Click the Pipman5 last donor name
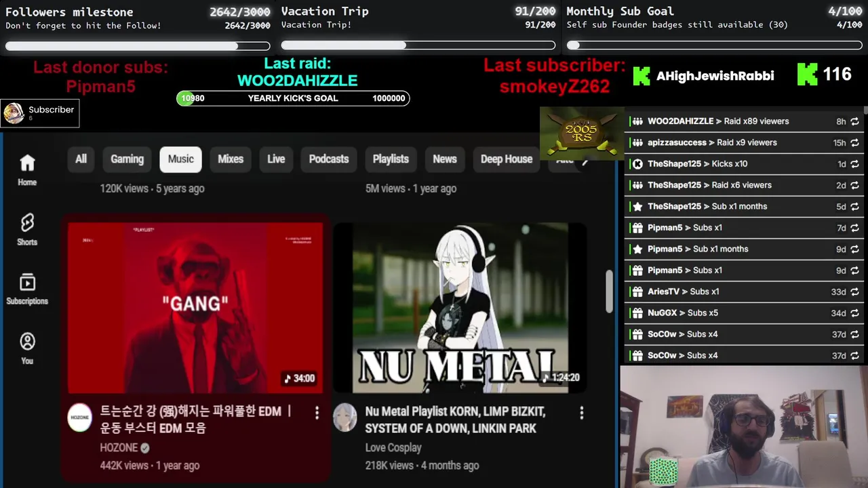The width and height of the screenshot is (868, 488). (100, 87)
